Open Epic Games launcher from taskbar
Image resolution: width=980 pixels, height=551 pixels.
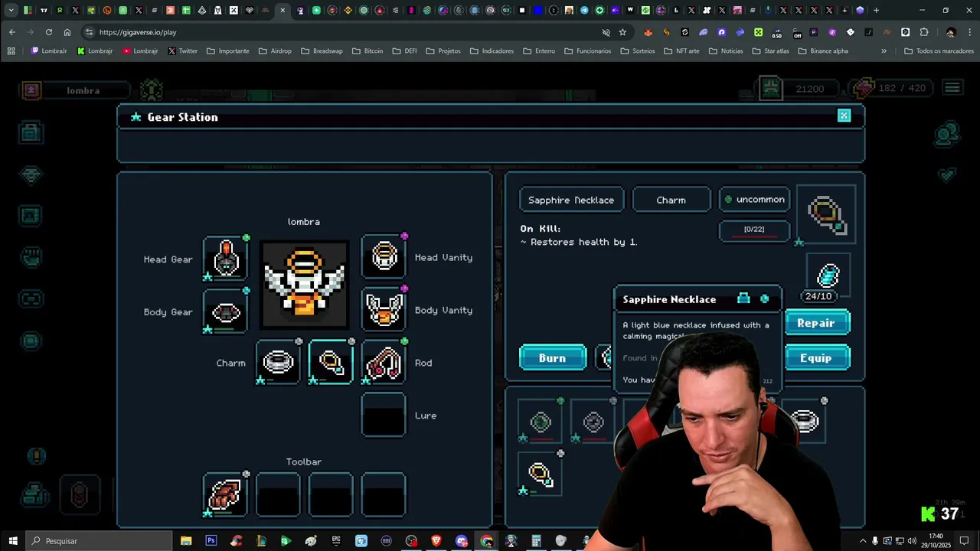click(336, 540)
